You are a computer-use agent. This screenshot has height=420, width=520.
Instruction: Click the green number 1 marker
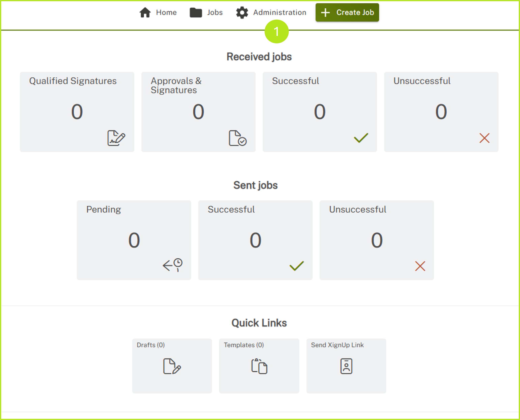276,31
